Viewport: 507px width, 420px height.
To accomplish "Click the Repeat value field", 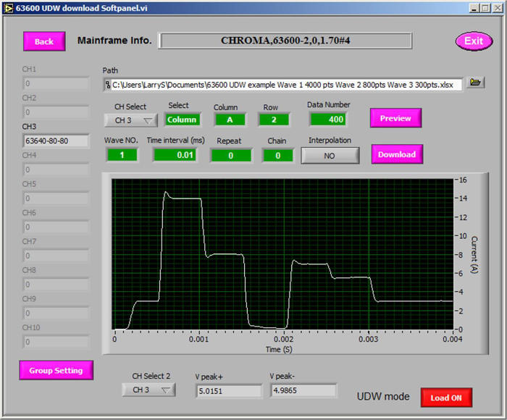I will point(231,155).
